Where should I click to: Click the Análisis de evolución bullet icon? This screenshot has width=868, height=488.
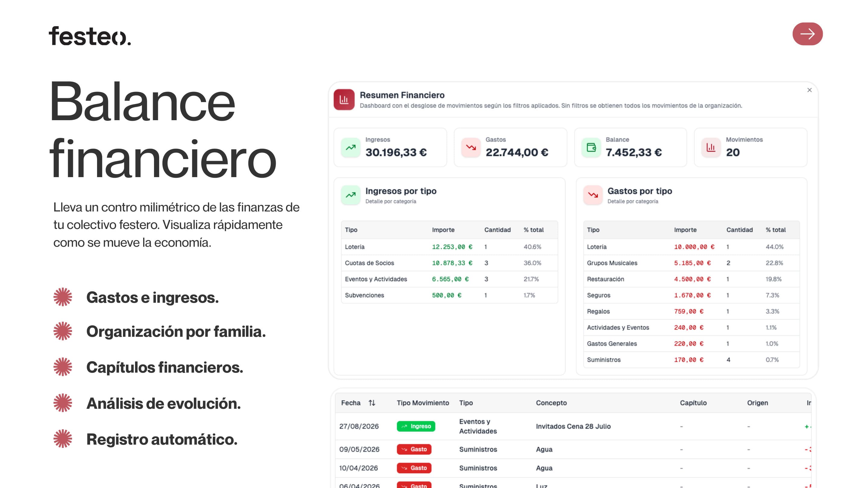click(63, 403)
